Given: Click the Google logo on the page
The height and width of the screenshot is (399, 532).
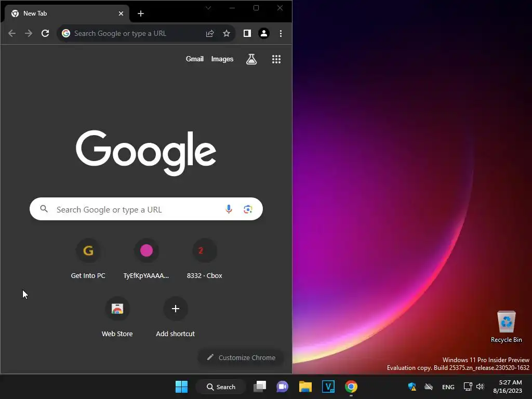Looking at the screenshot, I should click(x=146, y=152).
